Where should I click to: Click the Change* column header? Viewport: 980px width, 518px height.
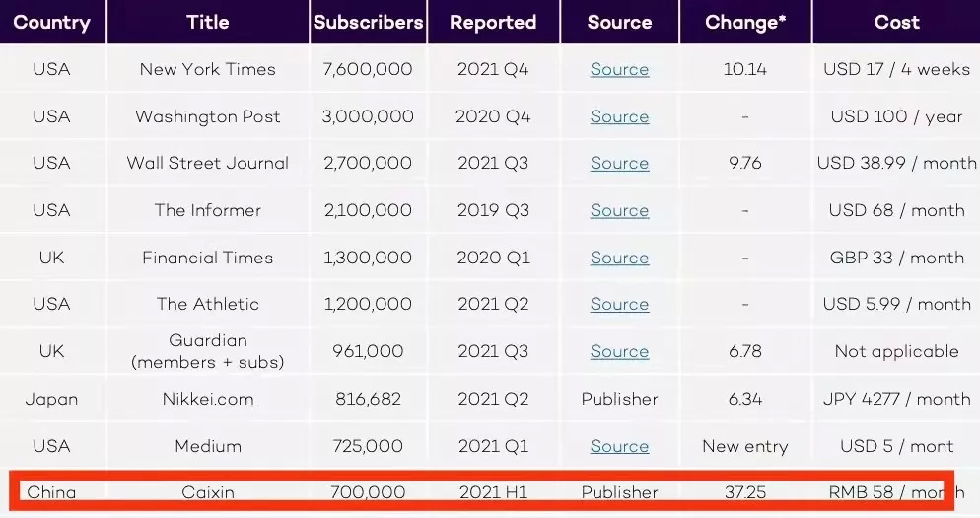(745, 22)
